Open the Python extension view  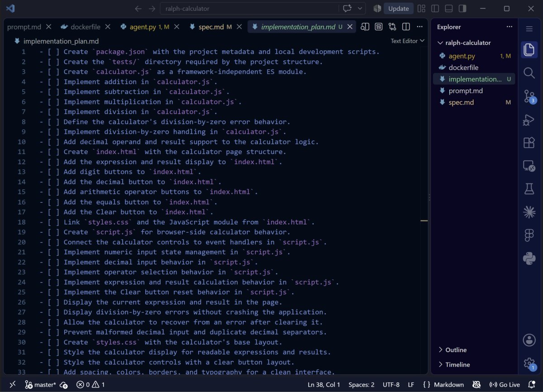(x=529, y=258)
